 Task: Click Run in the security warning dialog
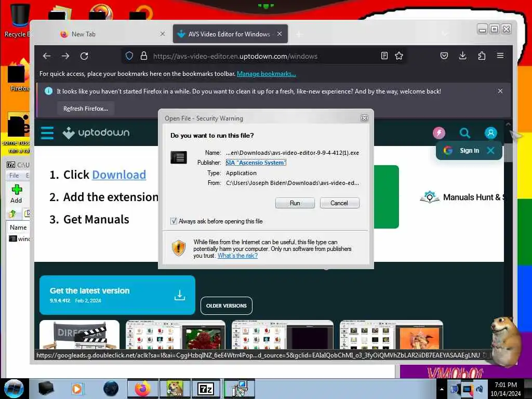[x=295, y=203]
